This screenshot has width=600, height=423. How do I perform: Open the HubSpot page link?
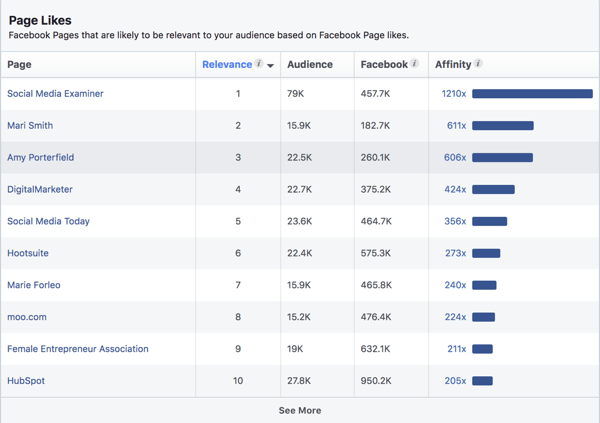click(x=26, y=381)
